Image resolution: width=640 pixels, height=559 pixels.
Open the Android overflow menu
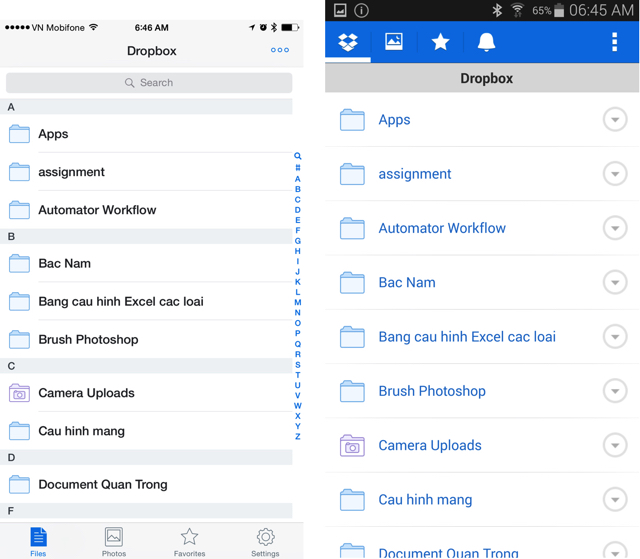[x=614, y=42]
